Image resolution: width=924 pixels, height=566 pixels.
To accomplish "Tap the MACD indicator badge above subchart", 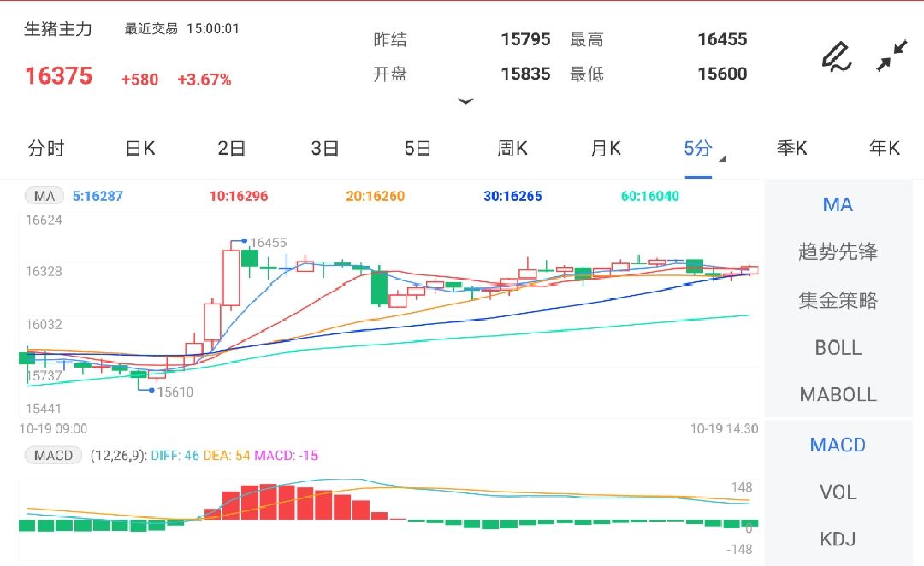I will (53, 455).
